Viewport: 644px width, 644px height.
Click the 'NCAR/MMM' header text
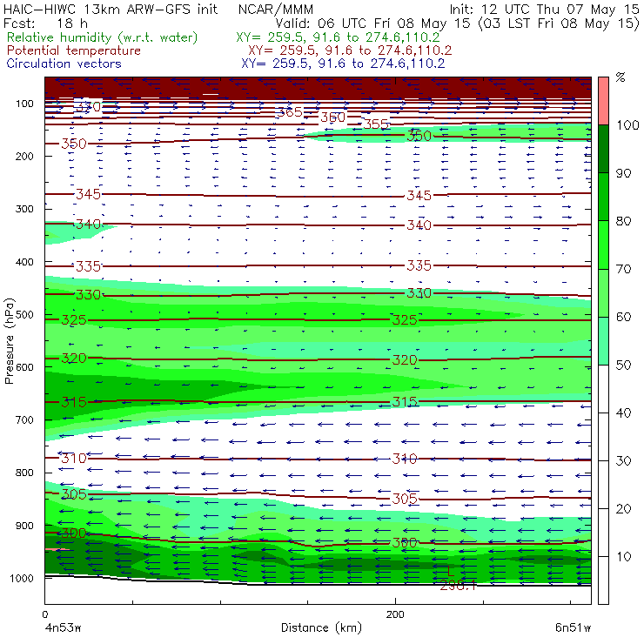coord(276,10)
